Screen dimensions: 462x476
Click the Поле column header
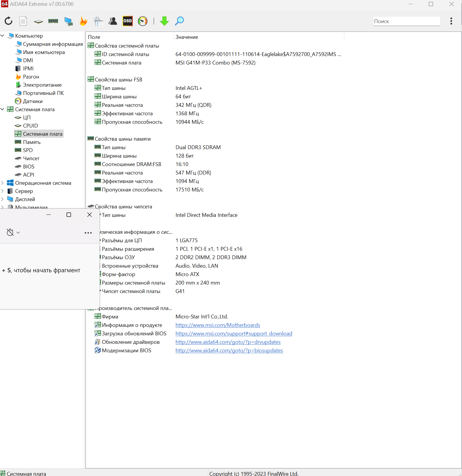pyautogui.click(x=130, y=37)
